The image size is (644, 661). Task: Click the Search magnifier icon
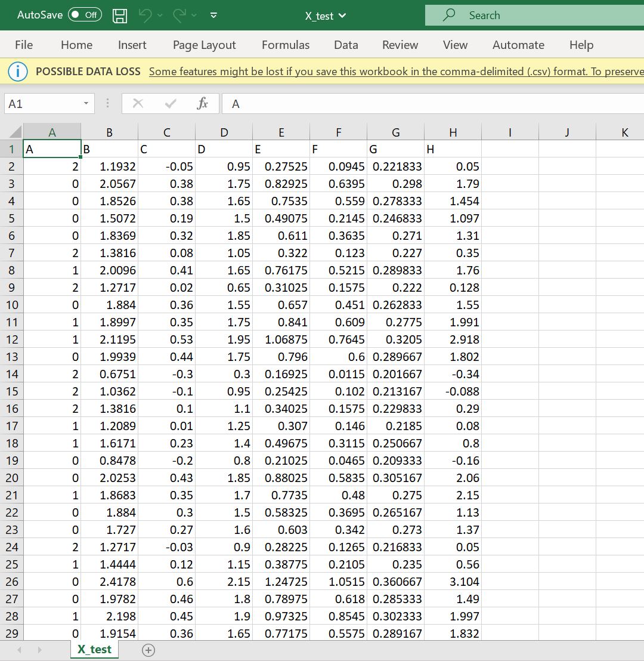coord(448,15)
